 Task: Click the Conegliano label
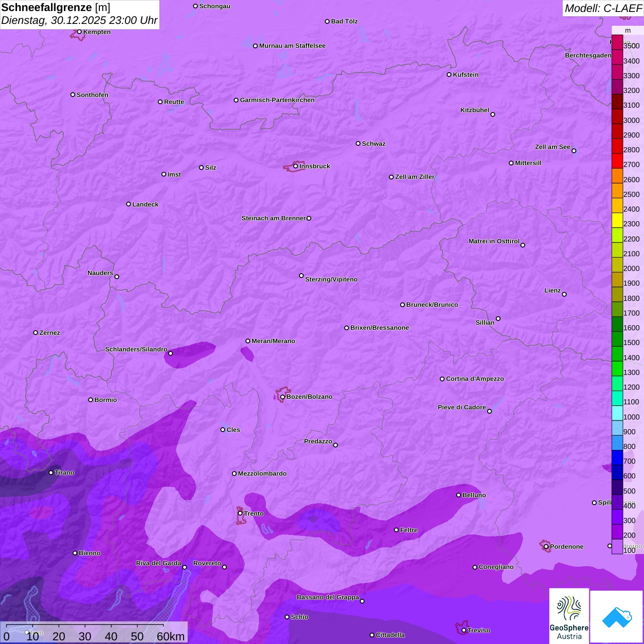click(x=496, y=567)
